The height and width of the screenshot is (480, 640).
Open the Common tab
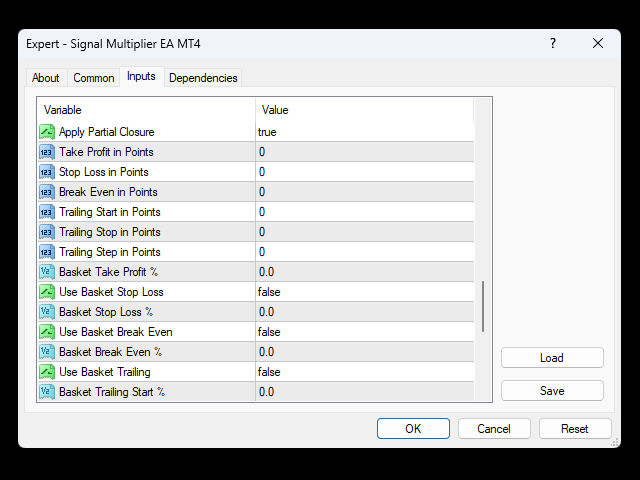point(93,78)
